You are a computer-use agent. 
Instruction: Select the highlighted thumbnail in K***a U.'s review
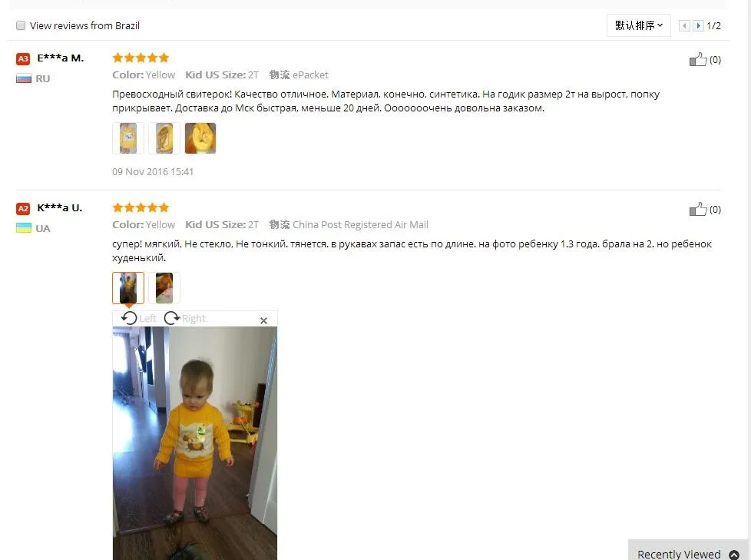tap(128, 288)
